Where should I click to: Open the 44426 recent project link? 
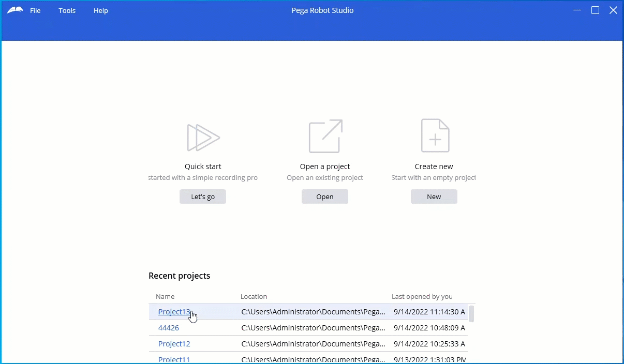(x=169, y=328)
